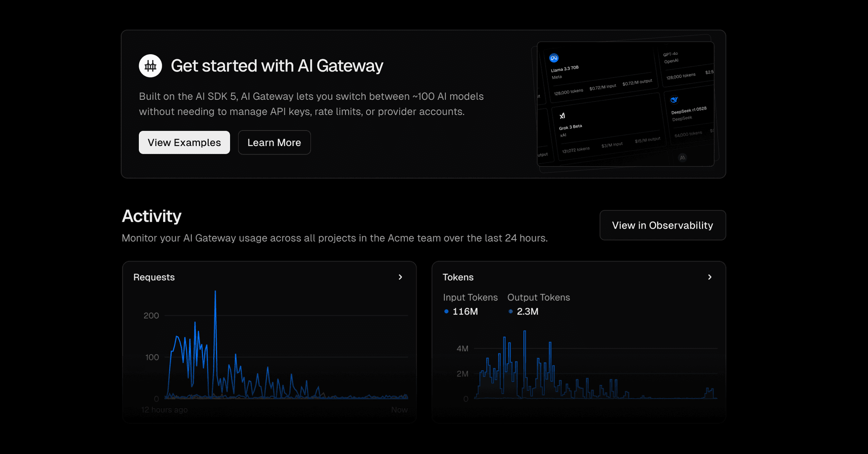
Task: Click the blue Meta logo icon
Action: (x=554, y=58)
